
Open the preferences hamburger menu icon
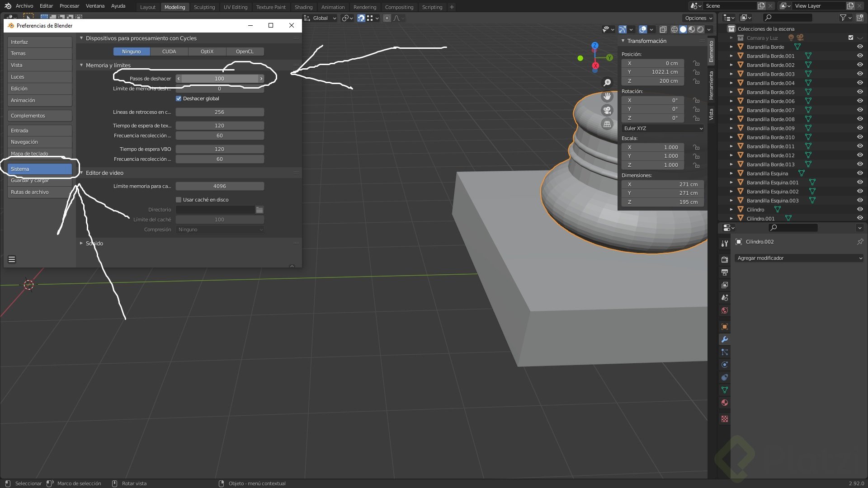[12, 259]
